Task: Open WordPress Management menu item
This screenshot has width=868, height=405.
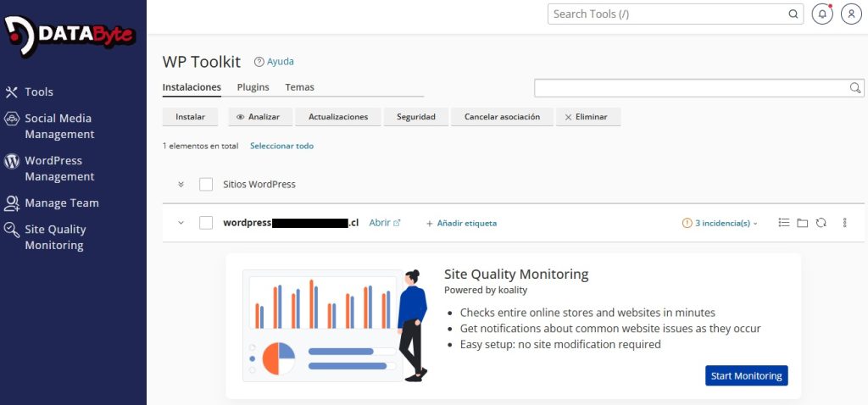Action: (59, 169)
